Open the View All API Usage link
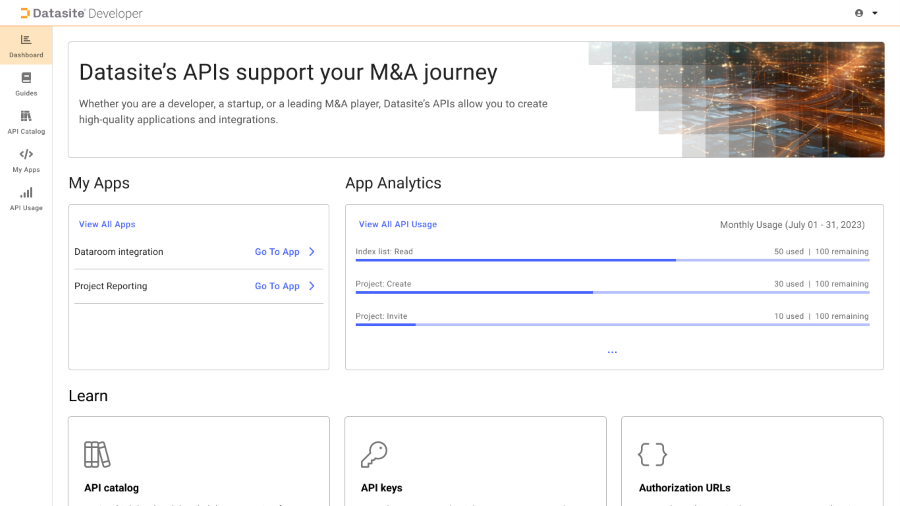The height and width of the screenshot is (506, 900). coord(398,225)
